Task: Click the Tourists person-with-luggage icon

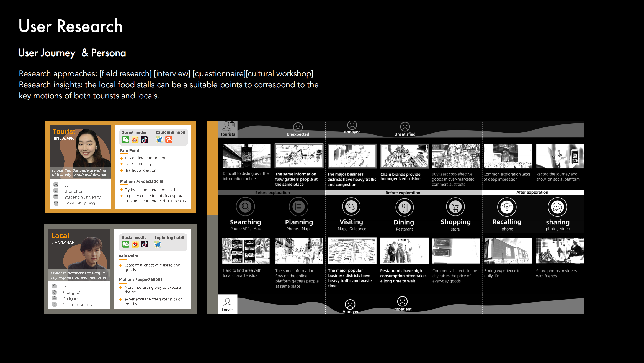Action: coord(229,126)
